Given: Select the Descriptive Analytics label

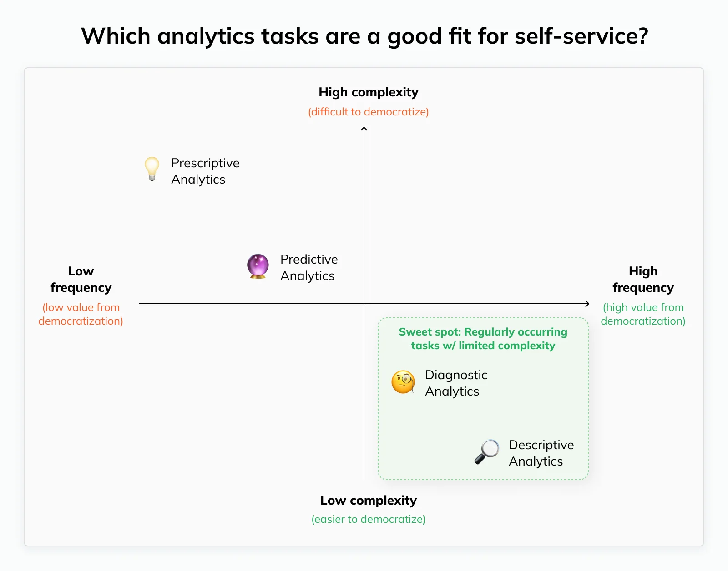Looking at the screenshot, I should [541, 453].
